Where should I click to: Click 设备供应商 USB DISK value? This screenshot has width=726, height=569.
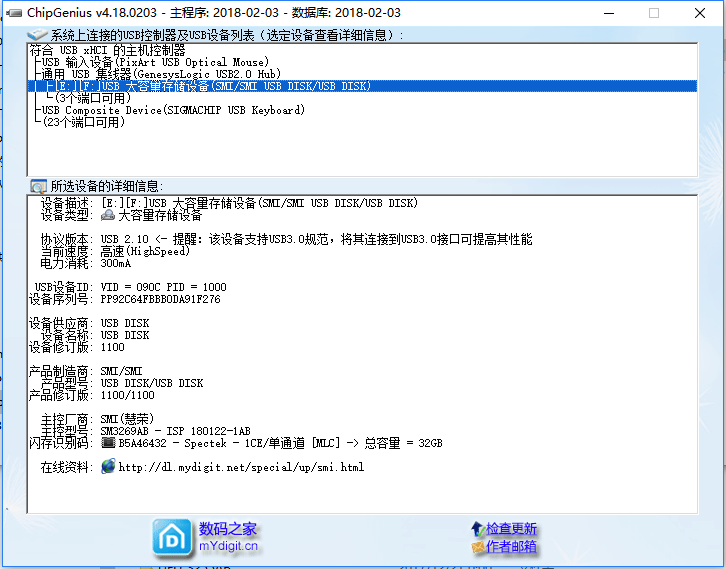point(125,323)
